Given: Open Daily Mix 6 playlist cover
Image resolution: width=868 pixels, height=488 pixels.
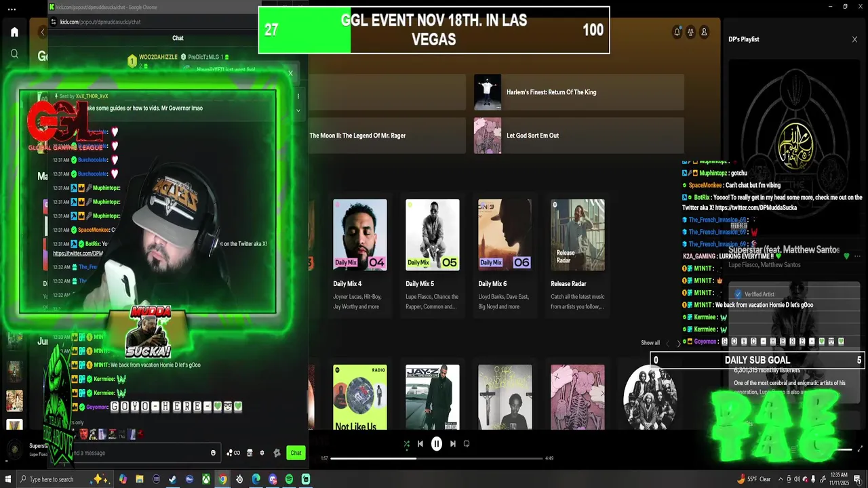Looking at the screenshot, I should [x=505, y=235].
